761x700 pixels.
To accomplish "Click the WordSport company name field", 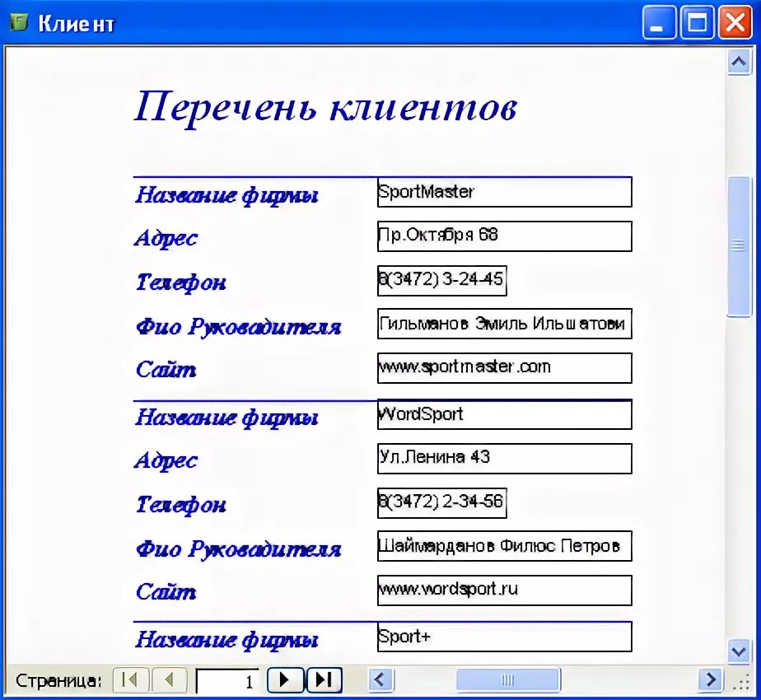I will point(505,414).
